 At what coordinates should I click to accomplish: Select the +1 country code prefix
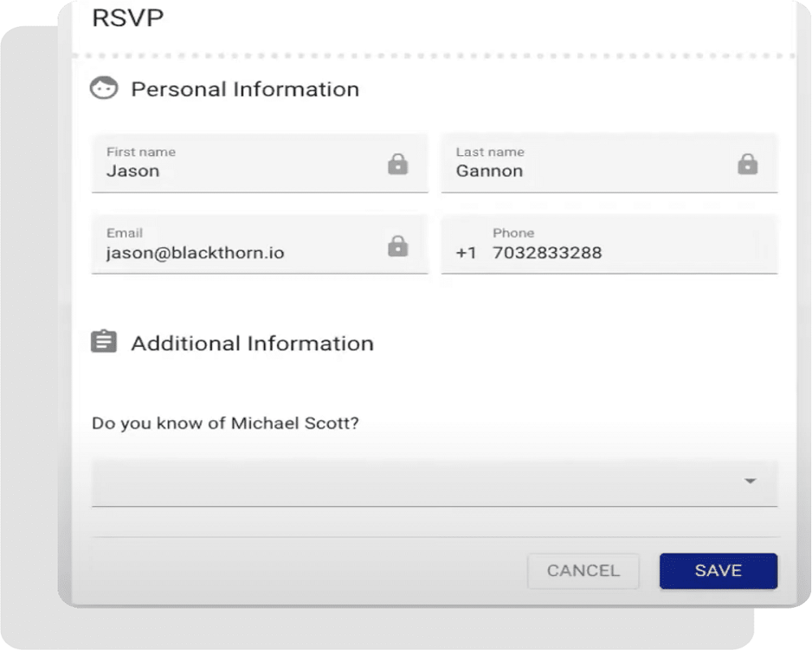tap(466, 253)
